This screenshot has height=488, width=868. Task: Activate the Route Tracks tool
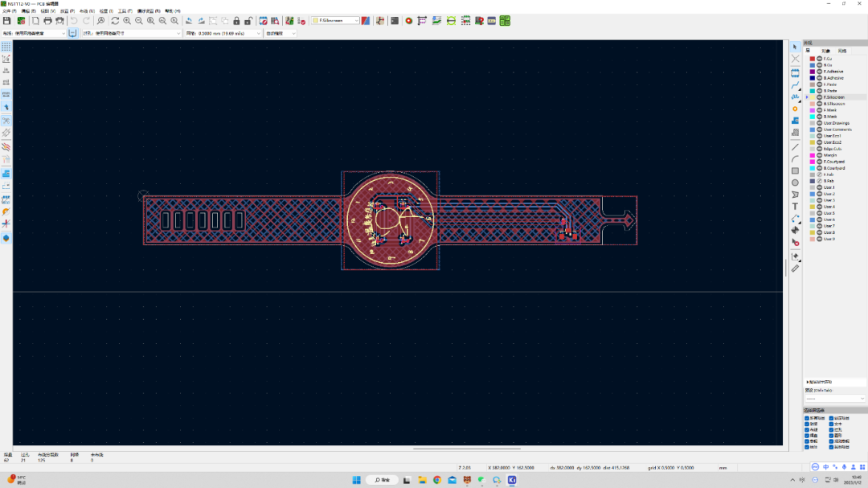click(795, 84)
